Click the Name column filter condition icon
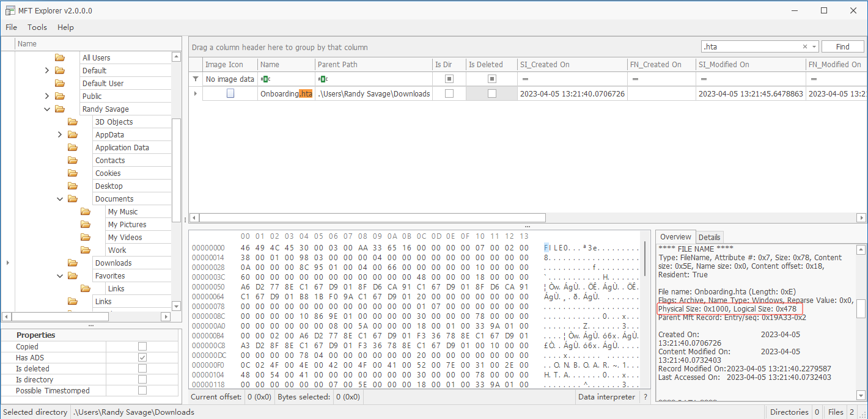Viewport: 868px width, 419px height. (x=265, y=79)
